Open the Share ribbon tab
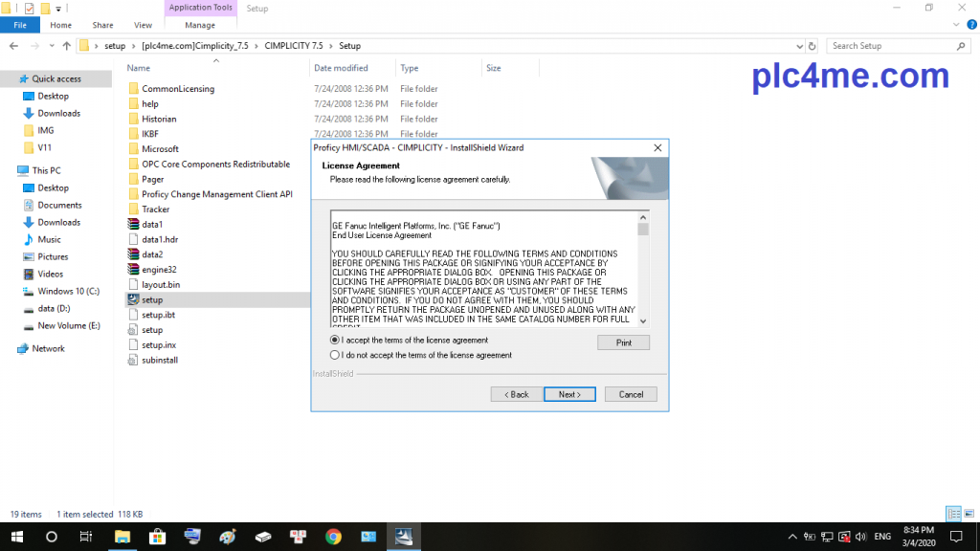 tap(102, 25)
